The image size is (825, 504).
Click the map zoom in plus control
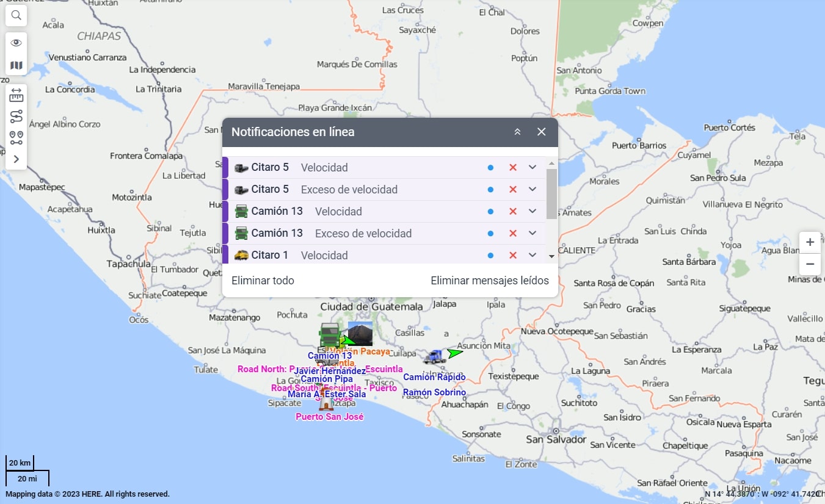click(x=810, y=242)
